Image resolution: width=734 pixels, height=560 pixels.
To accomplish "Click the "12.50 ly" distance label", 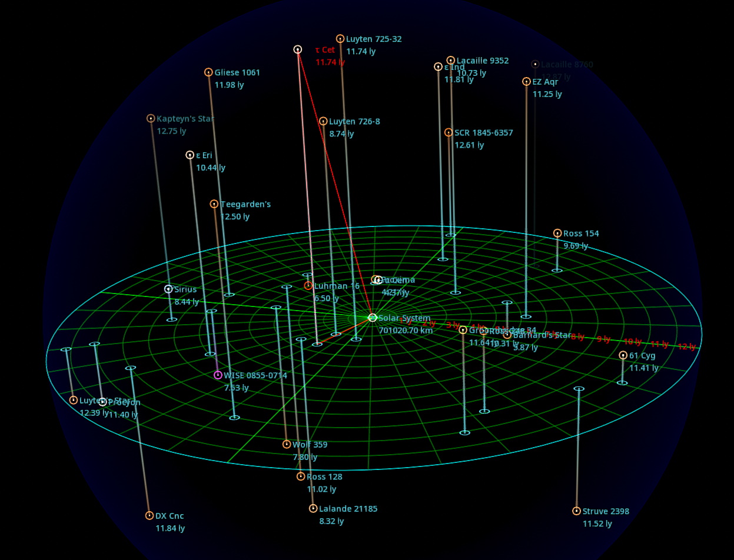I will pyautogui.click(x=235, y=216).
